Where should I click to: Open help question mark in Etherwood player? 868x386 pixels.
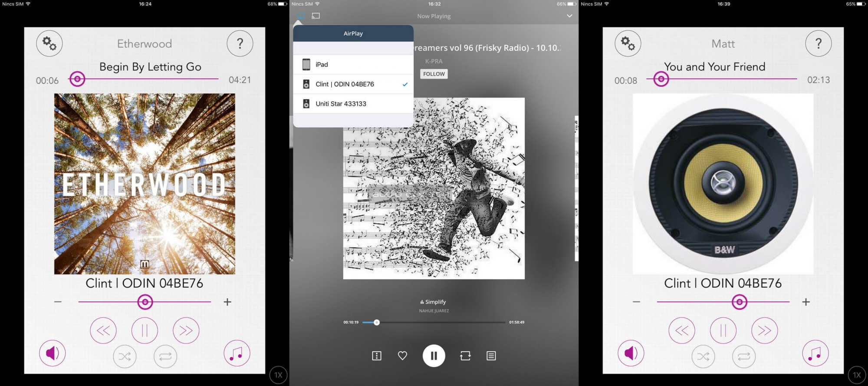click(240, 43)
